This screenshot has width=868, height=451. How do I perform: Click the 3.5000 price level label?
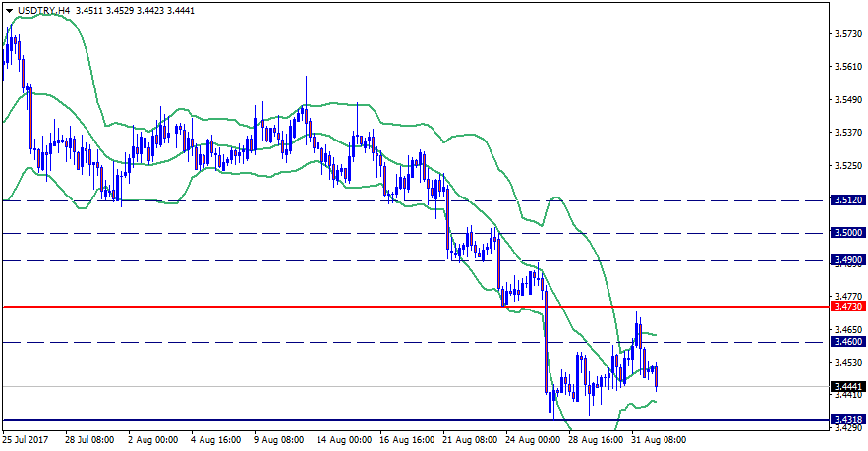[846, 233]
